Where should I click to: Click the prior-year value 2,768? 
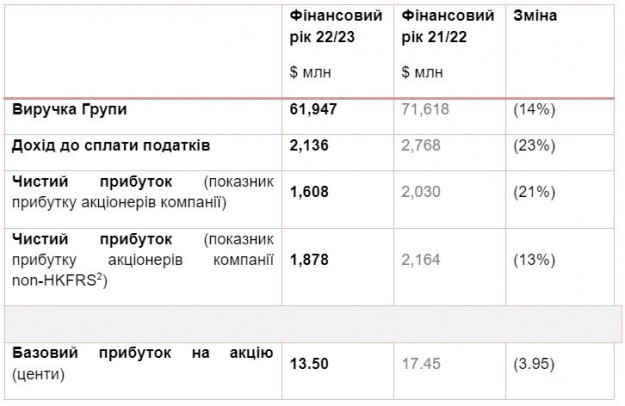point(419,146)
